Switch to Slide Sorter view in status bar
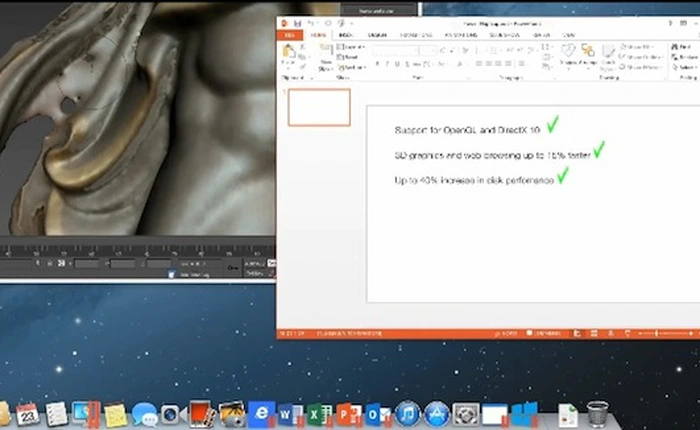The image size is (700, 430). [594, 333]
